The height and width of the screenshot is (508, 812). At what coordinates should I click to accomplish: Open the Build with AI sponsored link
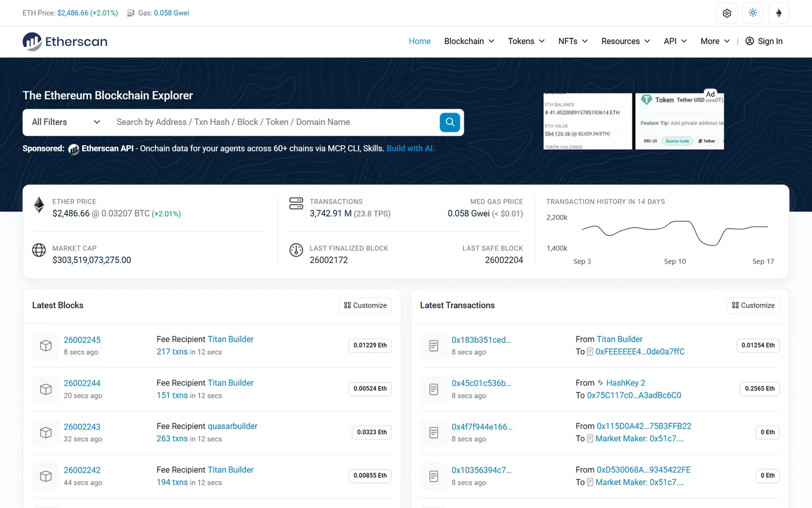coord(411,149)
